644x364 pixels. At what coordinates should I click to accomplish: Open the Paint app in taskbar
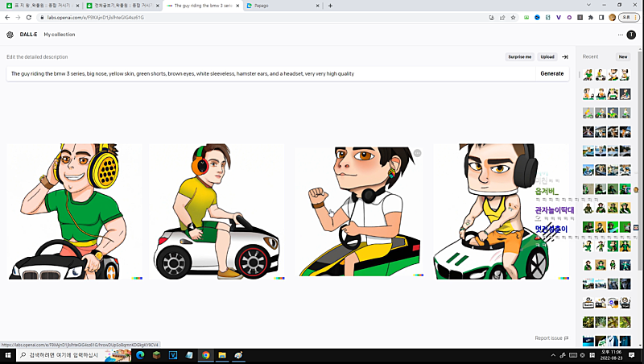(x=238, y=355)
